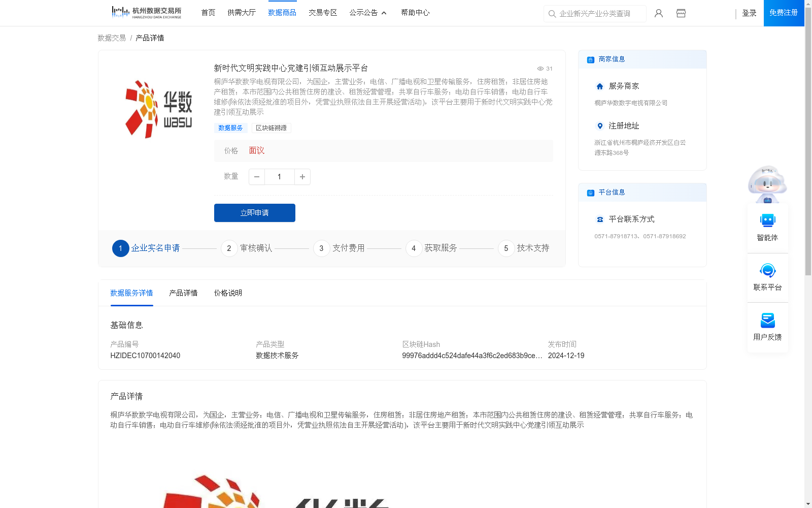Image resolution: width=812 pixels, height=508 pixels.
Task: Click the enterprise industry search field
Action: pyautogui.click(x=595, y=14)
